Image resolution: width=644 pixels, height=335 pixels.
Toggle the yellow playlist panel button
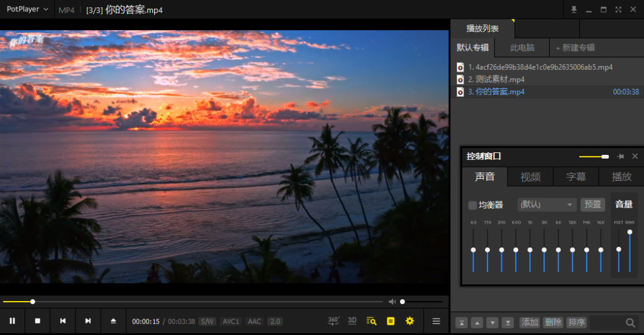391,321
